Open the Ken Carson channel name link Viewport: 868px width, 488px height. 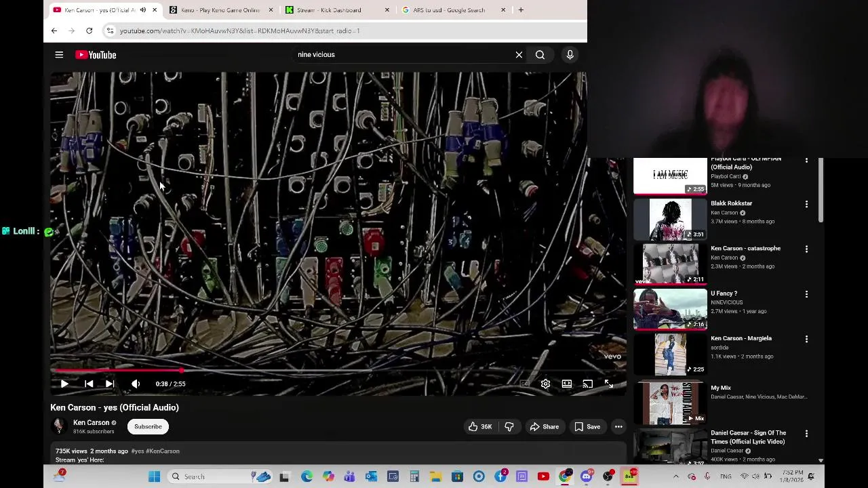[91, 422]
